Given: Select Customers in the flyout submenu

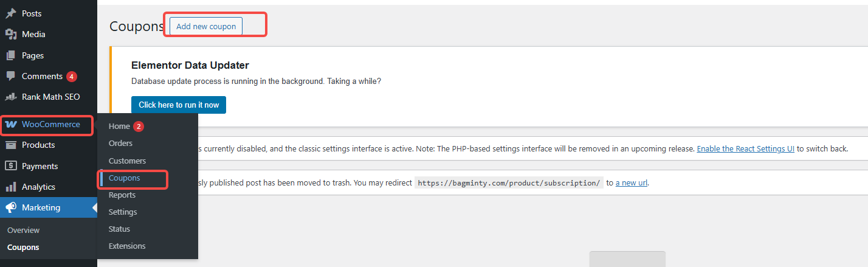Looking at the screenshot, I should (127, 161).
